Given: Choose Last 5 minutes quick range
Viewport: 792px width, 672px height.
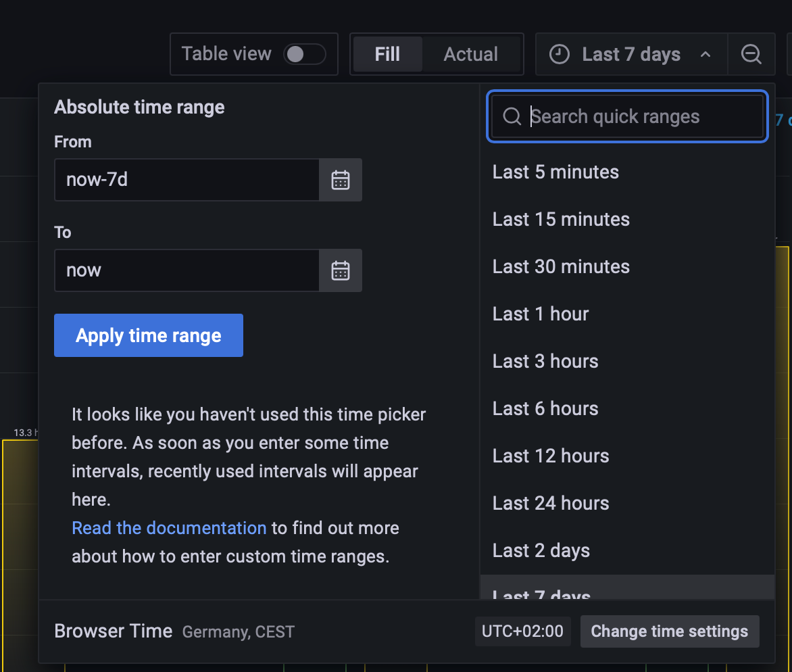Looking at the screenshot, I should [555, 172].
